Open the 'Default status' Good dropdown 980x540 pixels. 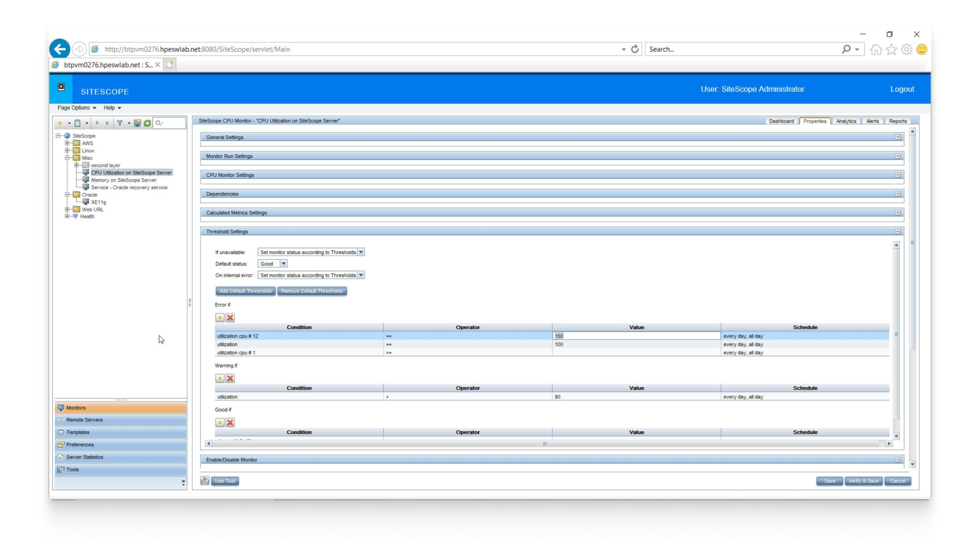coord(283,264)
